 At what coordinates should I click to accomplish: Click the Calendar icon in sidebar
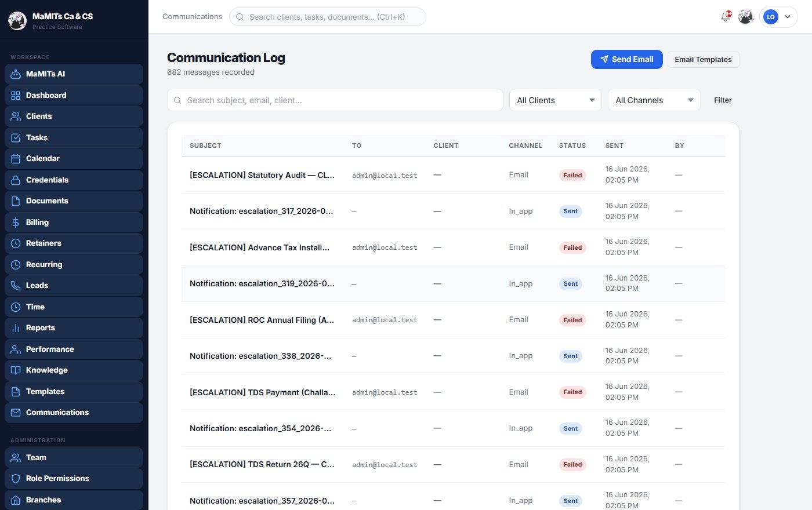[16, 159]
